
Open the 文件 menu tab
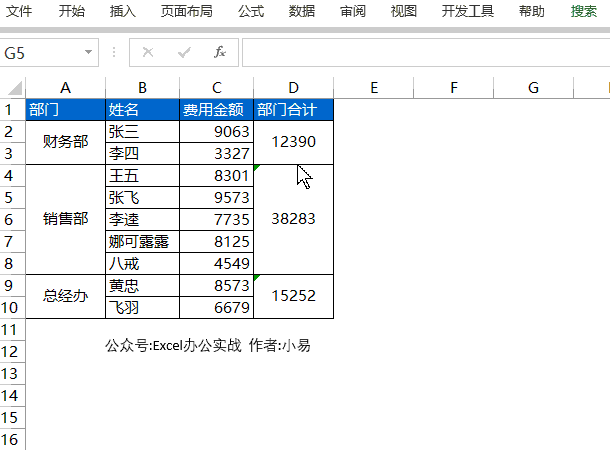point(19,11)
